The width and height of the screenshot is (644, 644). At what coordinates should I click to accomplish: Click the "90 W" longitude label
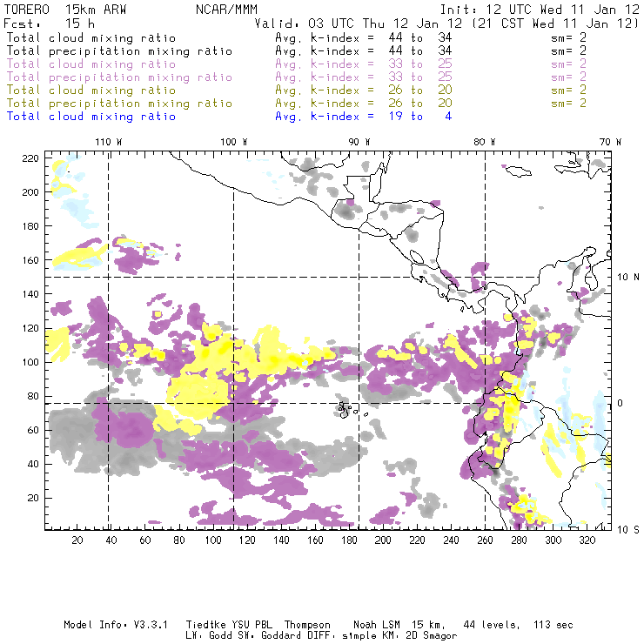(x=359, y=142)
